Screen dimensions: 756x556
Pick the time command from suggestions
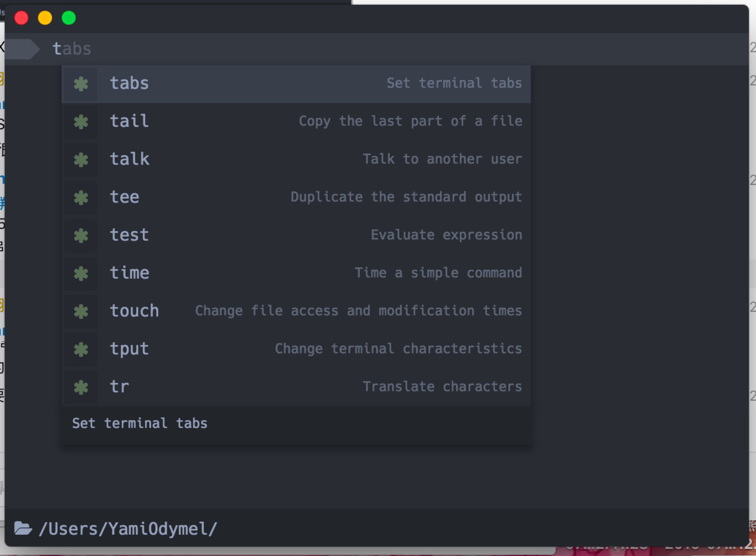point(129,273)
